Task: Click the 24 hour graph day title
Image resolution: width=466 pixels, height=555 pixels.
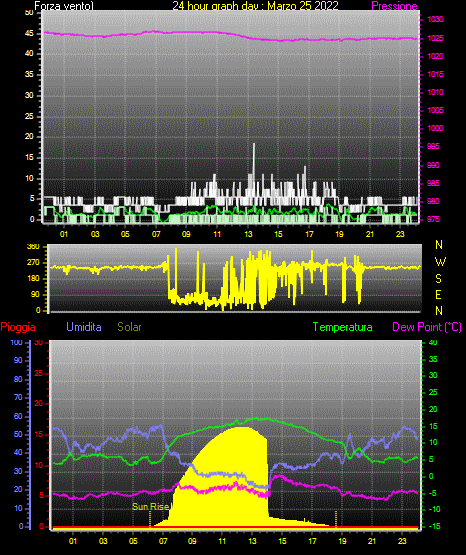Action: click(x=255, y=6)
